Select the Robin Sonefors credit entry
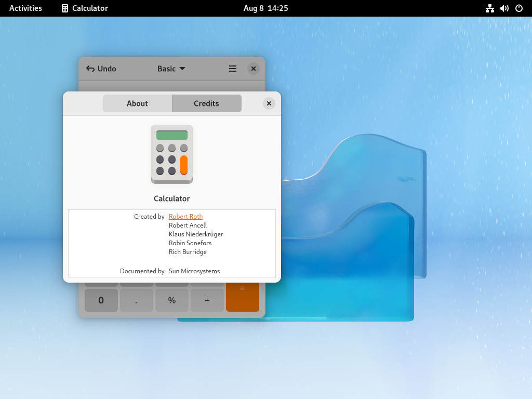The height and width of the screenshot is (399, 532). 190,243
